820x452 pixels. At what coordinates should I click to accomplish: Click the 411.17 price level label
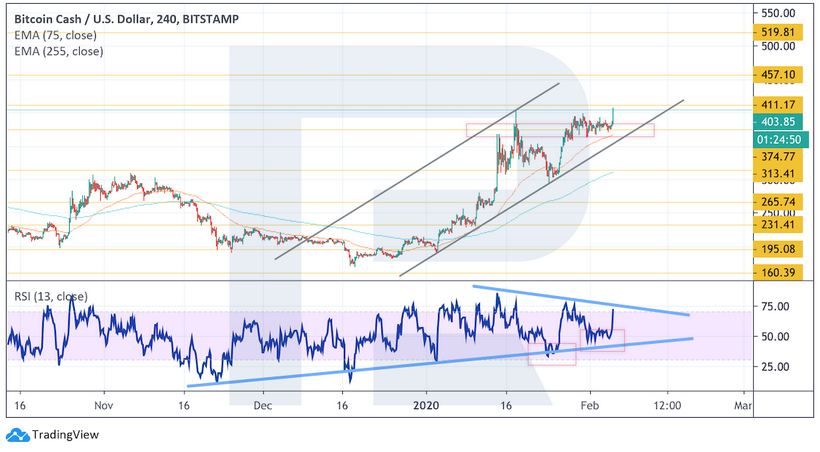coord(778,105)
